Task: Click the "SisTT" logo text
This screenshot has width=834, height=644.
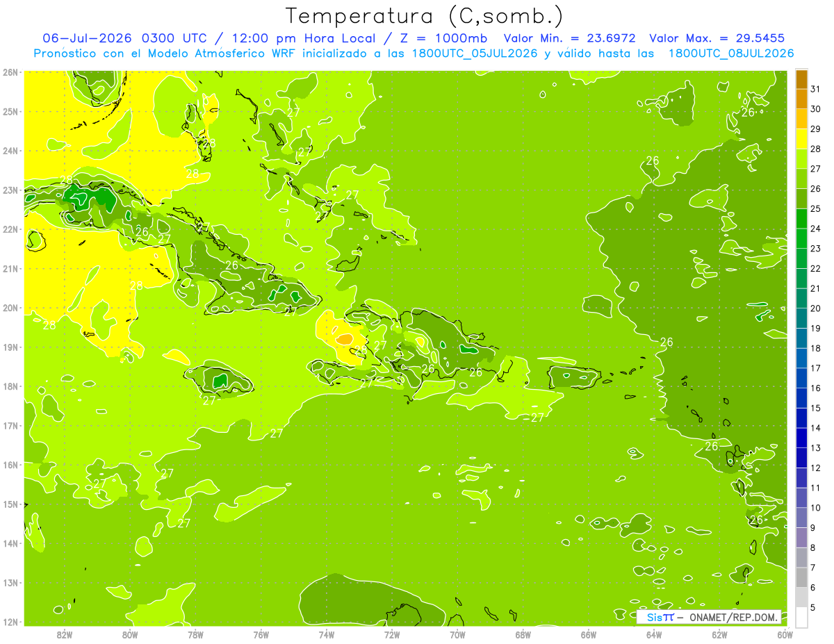Action: point(660,617)
